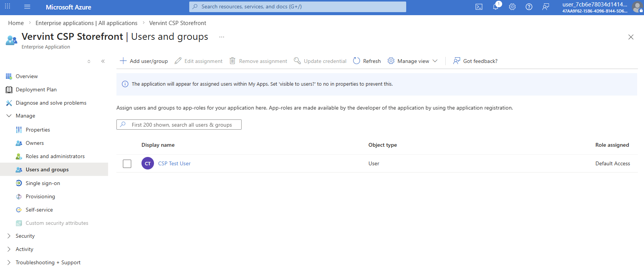Click the sidebar up-down sort arrows
644x276 pixels.
pyautogui.click(x=89, y=61)
